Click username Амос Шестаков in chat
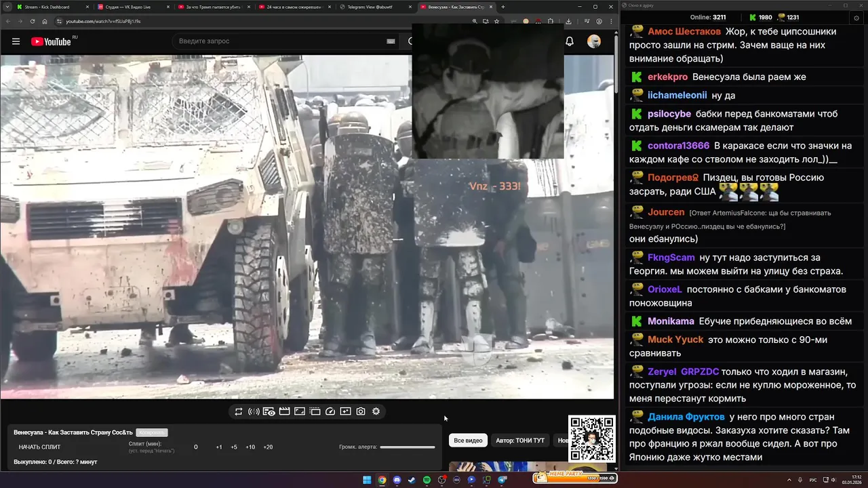The image size is (868, 488). [x=684, y=32]
